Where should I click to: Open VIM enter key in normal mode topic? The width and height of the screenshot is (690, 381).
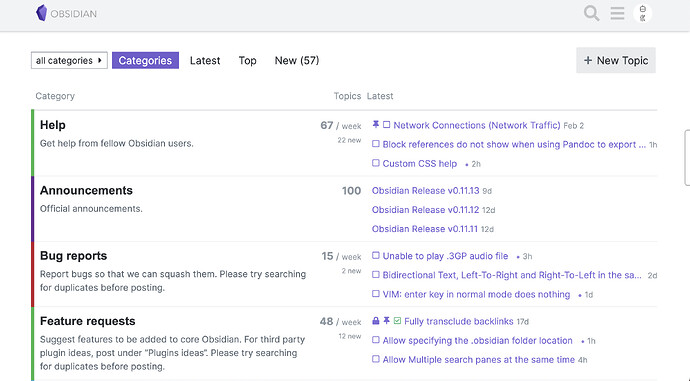point(476,294)
